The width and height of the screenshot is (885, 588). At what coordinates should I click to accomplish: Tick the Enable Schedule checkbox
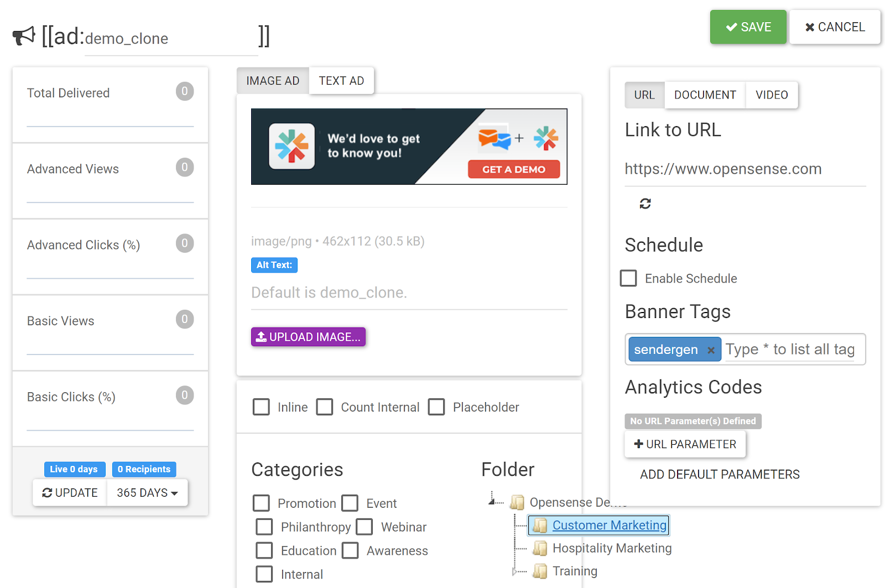[x=628, y=278]
